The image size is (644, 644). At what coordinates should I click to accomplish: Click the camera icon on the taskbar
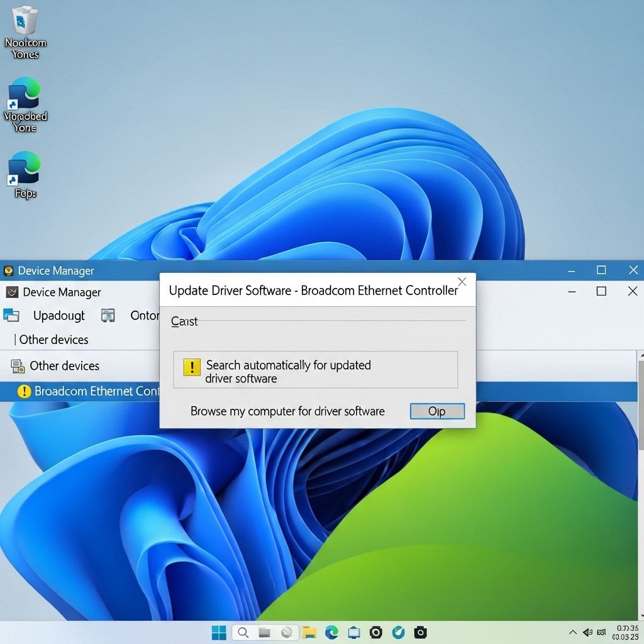point(421,633)
